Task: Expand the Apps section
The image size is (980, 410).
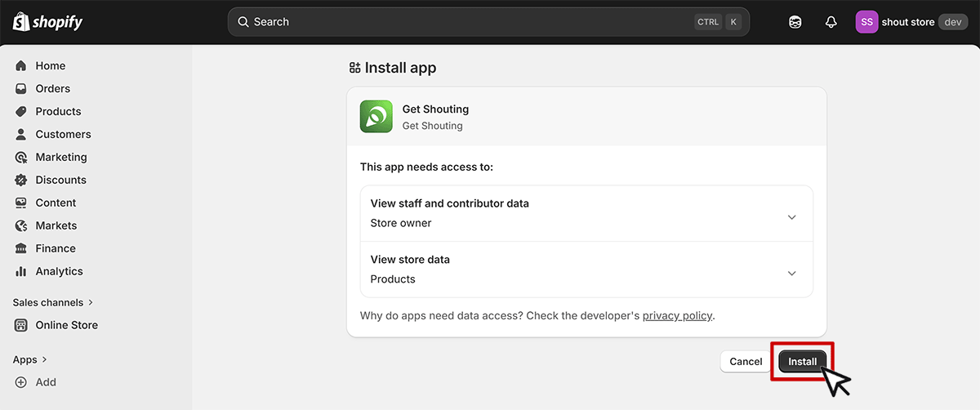Action: coord(30,359)
